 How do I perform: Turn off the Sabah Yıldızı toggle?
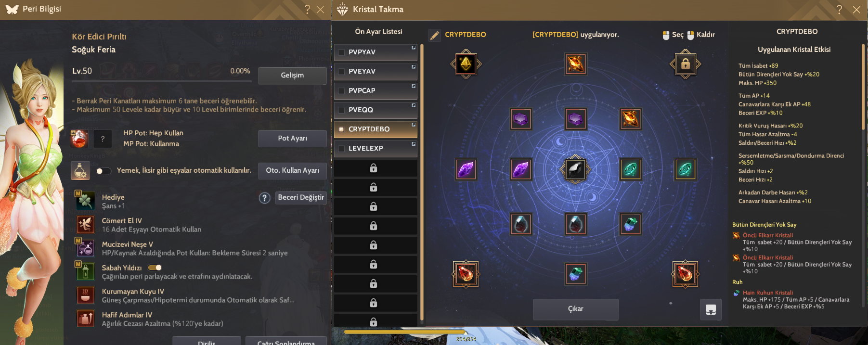click(x=155, y=268)
